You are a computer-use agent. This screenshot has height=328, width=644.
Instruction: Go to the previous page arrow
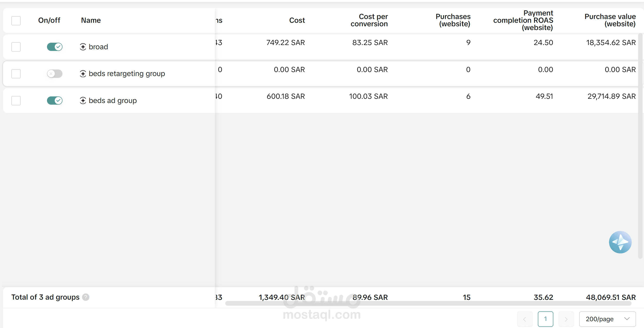(x=524, y=319)
